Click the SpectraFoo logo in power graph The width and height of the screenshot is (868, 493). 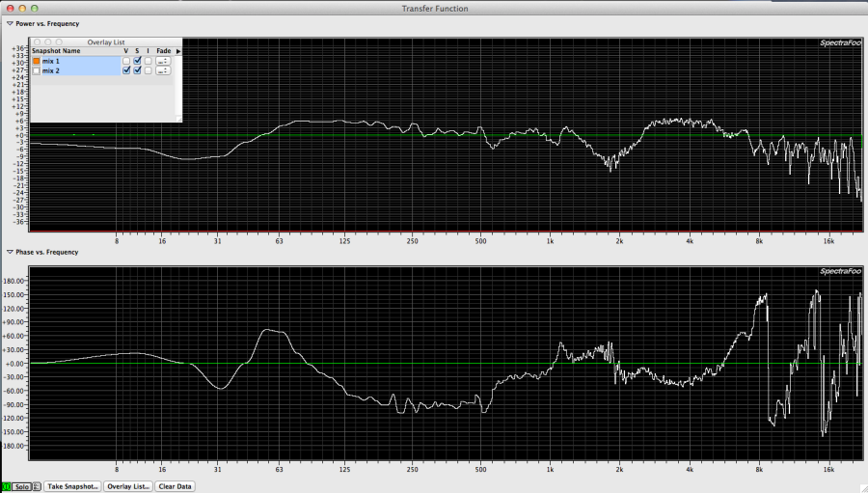tap(838, 43)
